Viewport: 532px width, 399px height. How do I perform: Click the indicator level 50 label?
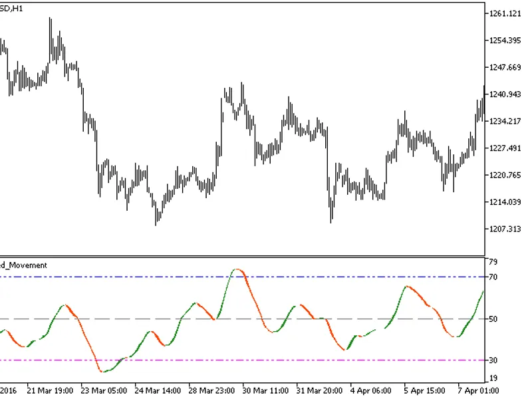[493, 319]
